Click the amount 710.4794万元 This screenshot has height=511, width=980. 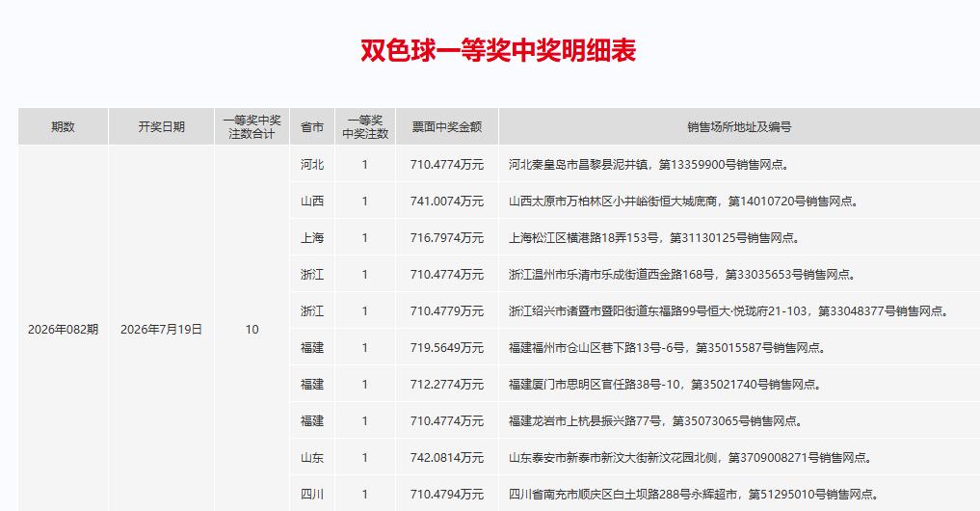point(447,494)
